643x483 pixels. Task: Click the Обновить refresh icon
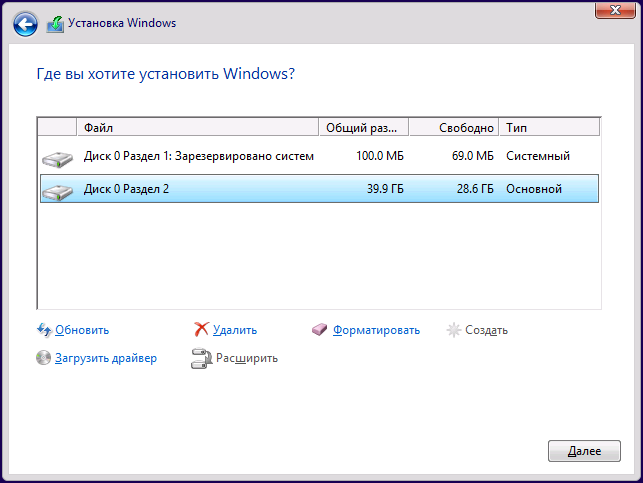tap(44, 330)
